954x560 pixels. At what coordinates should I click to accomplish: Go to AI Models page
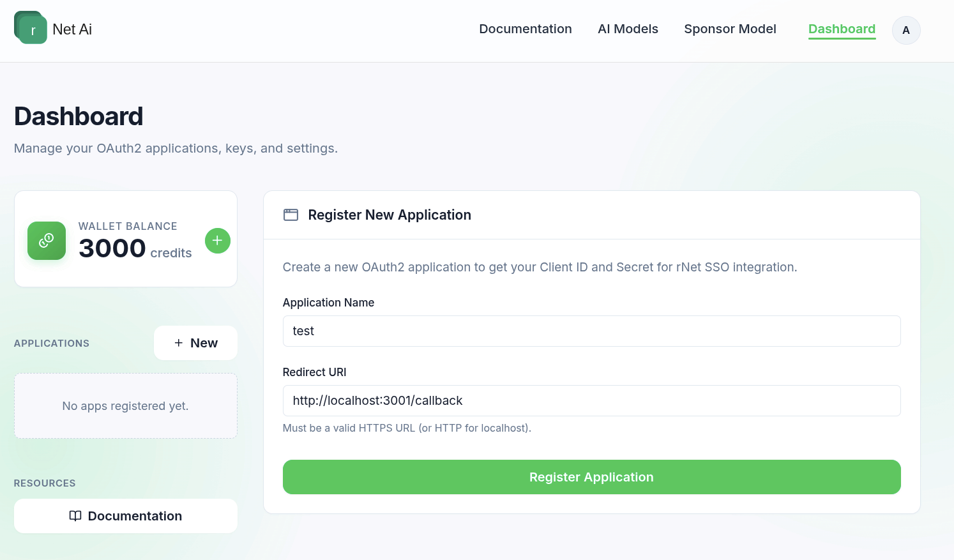point(628,29)
